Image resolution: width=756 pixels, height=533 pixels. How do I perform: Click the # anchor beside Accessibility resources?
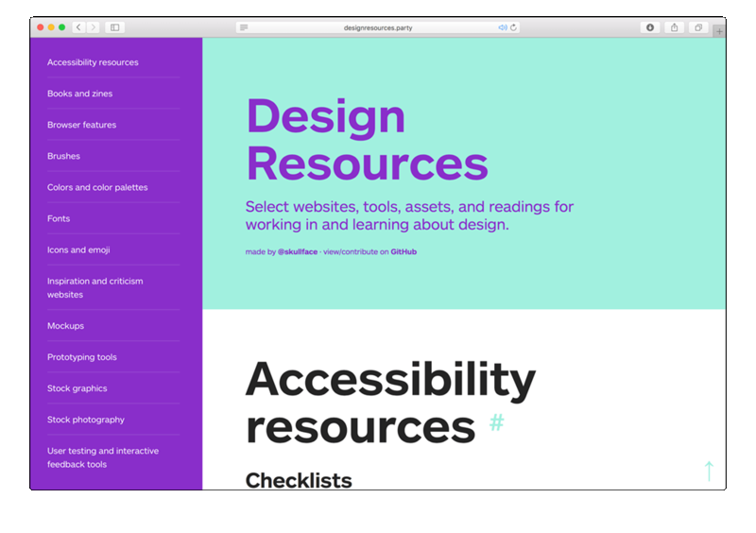[496, 423]
